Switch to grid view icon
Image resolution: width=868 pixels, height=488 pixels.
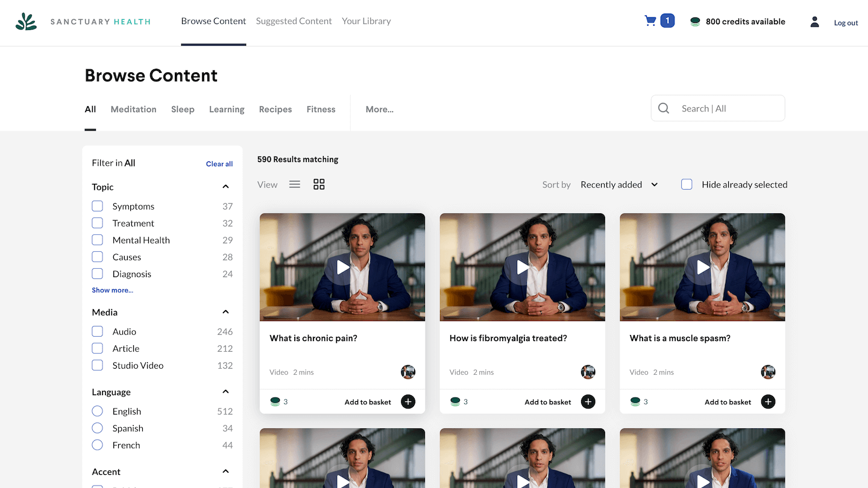319,184
